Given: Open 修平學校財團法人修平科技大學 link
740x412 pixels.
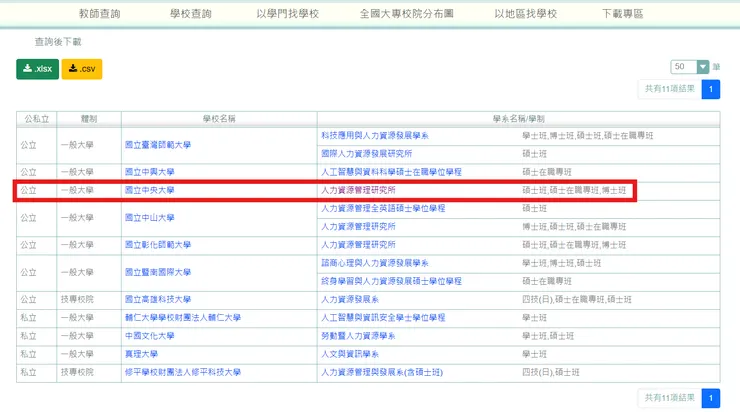Looking at the screenshot, I should [183, 372].
